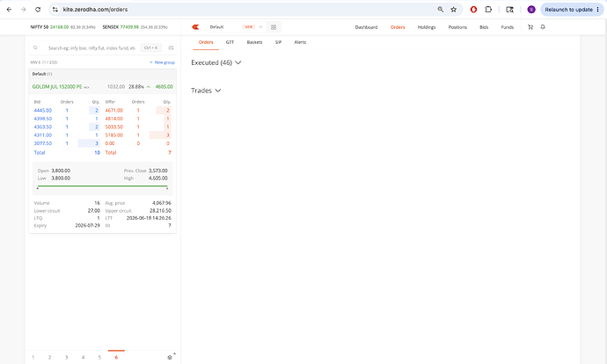Viewport: 607px width, 364px height.
Task: Click the media search toolbar icon
Action: click(x=510, y=10)
